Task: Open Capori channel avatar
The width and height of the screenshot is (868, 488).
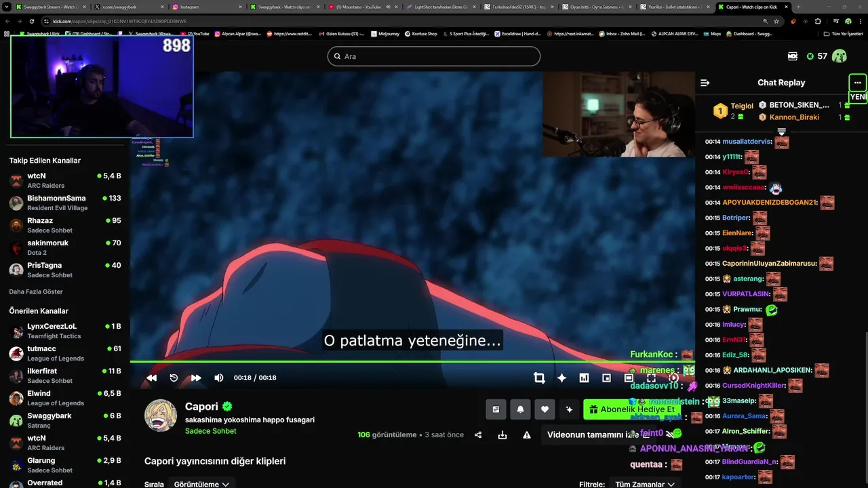Action: click(x=161, y=415)
